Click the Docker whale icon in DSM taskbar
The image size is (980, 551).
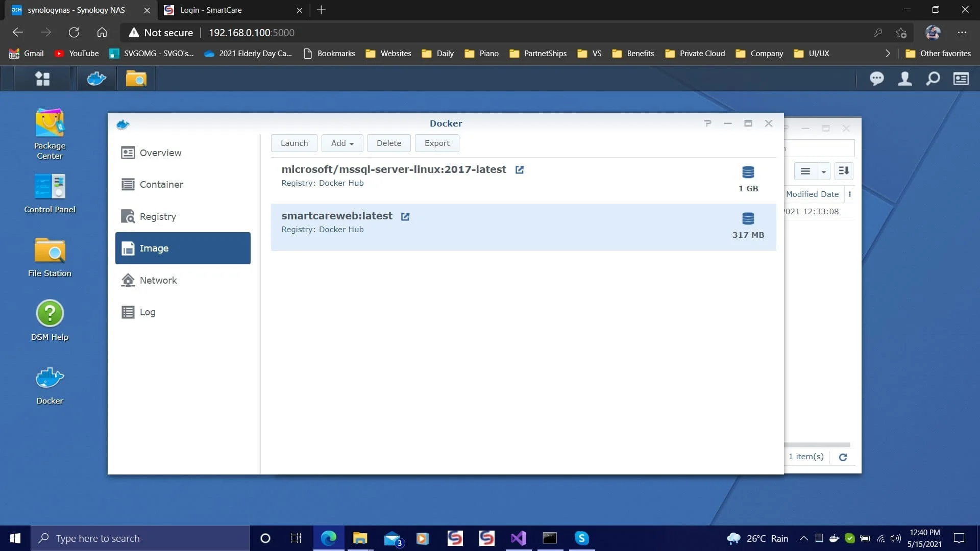[x=96, y=79]
